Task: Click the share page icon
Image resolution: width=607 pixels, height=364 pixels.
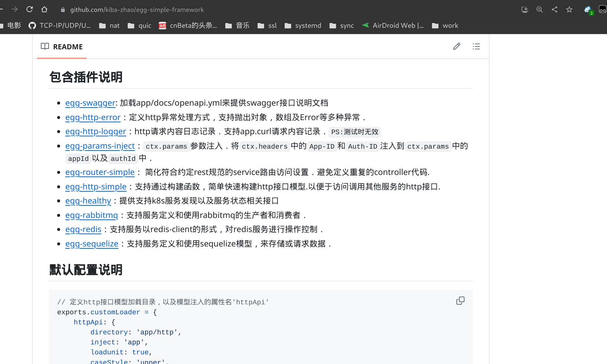Action: click(554, 10)
